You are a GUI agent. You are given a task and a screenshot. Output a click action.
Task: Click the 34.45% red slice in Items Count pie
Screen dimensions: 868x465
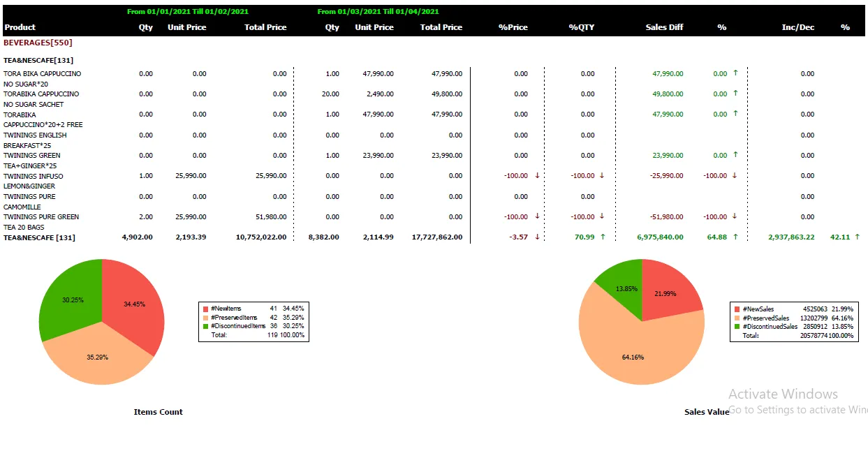133,304
